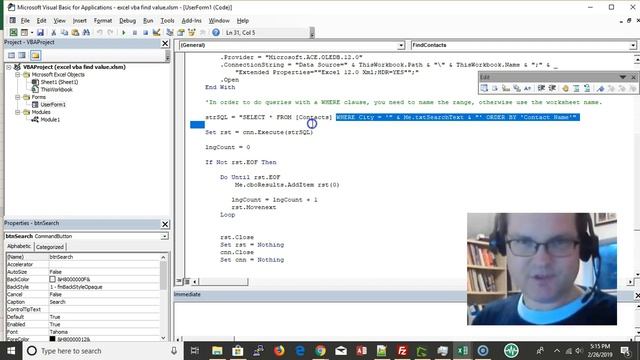Click the Break (pause) toolbar icon

click(x=134, y=32)
